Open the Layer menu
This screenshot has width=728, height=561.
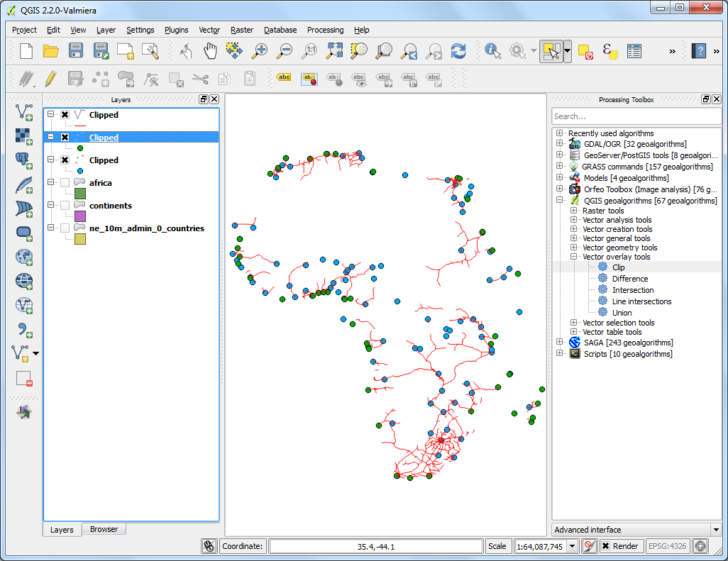(x=106, y=30)
